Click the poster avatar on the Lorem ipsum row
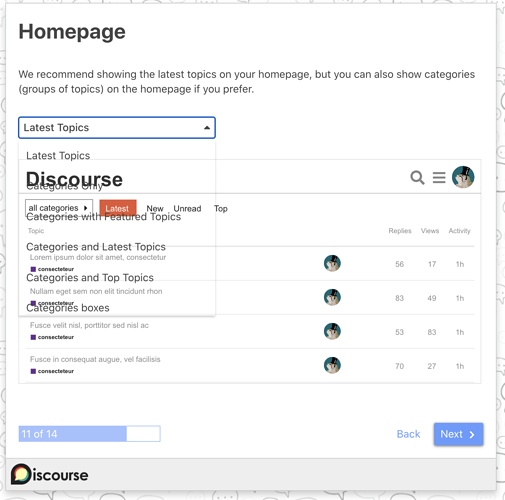 click(332, 263)
